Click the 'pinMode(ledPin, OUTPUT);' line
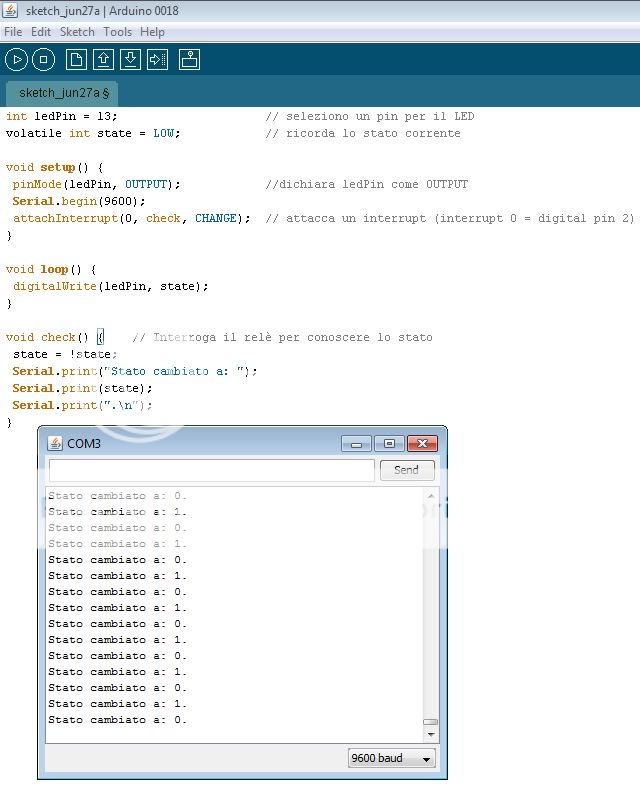 point(97,184)
